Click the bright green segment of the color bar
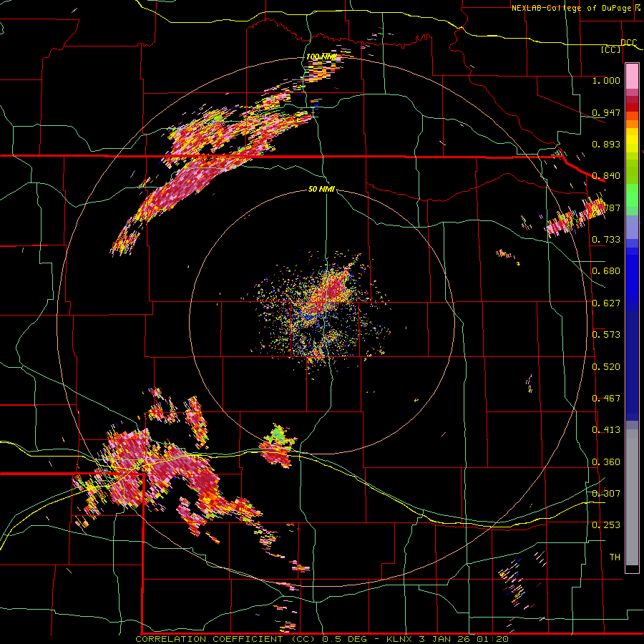The width and height of the screenshot is (644, 644). click(x=632, y=195)
